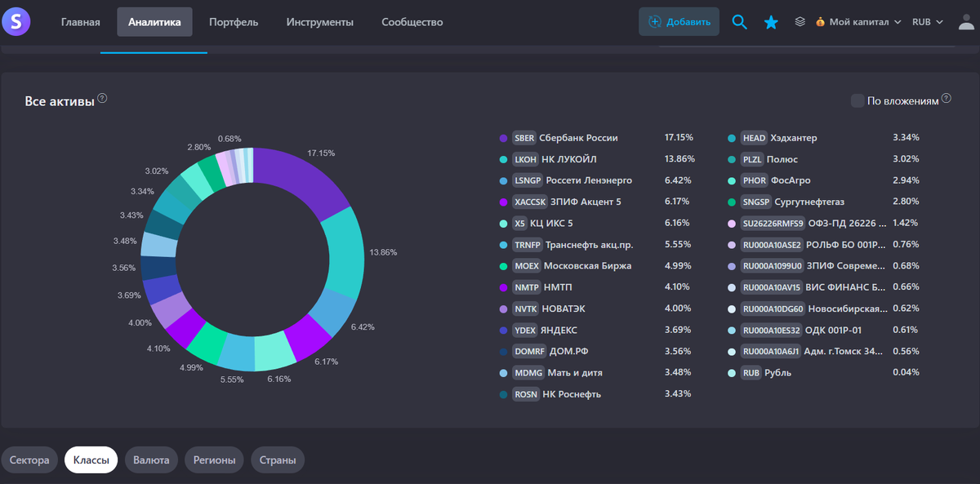Click the RU000A10DG60 bond badge
The image size is (980, 484).
point(773,309)
